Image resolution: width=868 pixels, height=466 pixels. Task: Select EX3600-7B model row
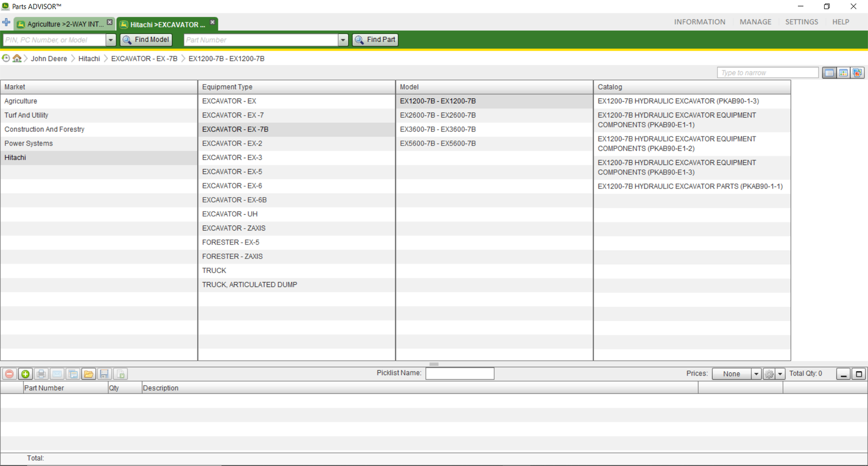tap(494, 129)
